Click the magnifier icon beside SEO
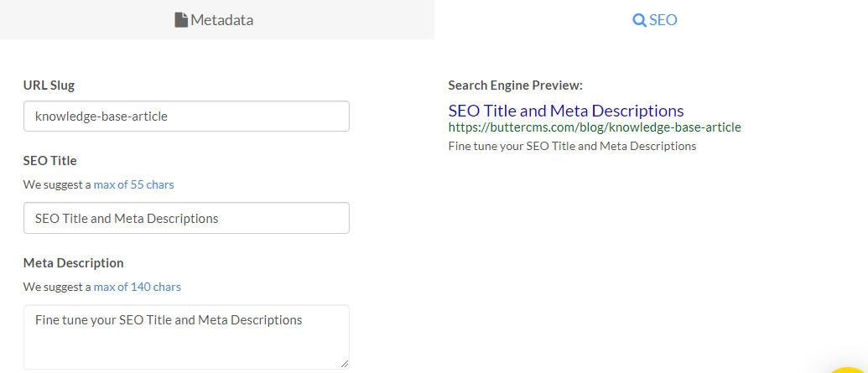 (639, 20)
